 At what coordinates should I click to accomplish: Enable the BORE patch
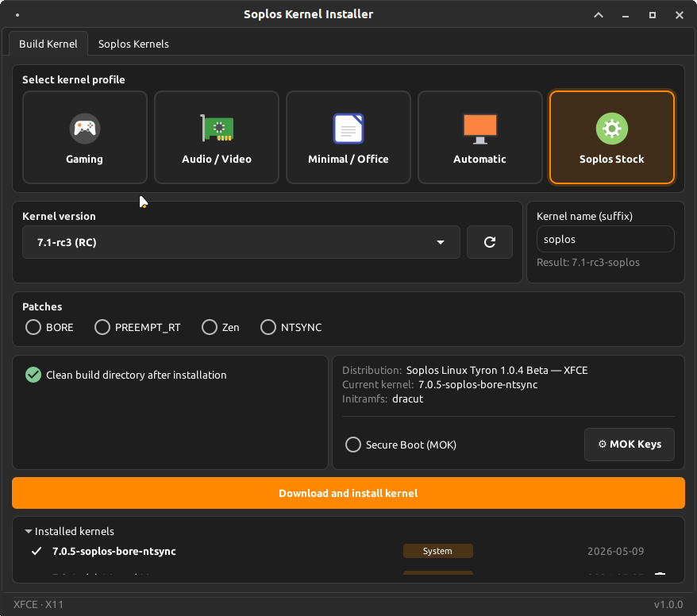(49, 327)
